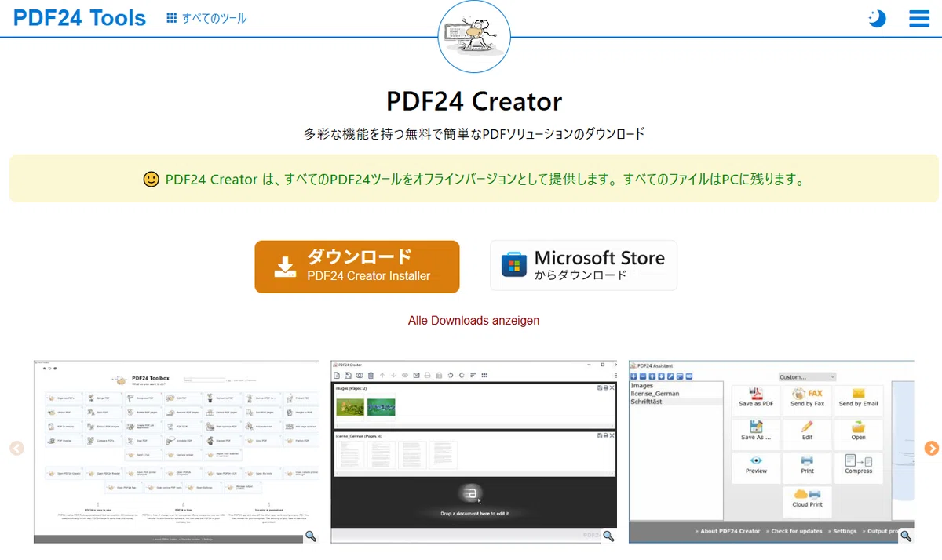Open the PDF24 Toolbox screenshot thumbnail
This screenshot has height=560, width=942.
pyautogui.click(x=177, y=452)
